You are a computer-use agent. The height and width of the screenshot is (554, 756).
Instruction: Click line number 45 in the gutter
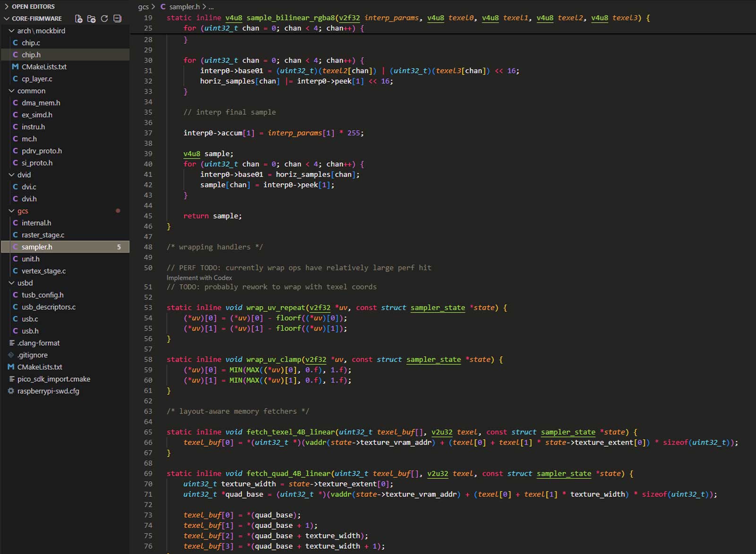click(148, 216)
